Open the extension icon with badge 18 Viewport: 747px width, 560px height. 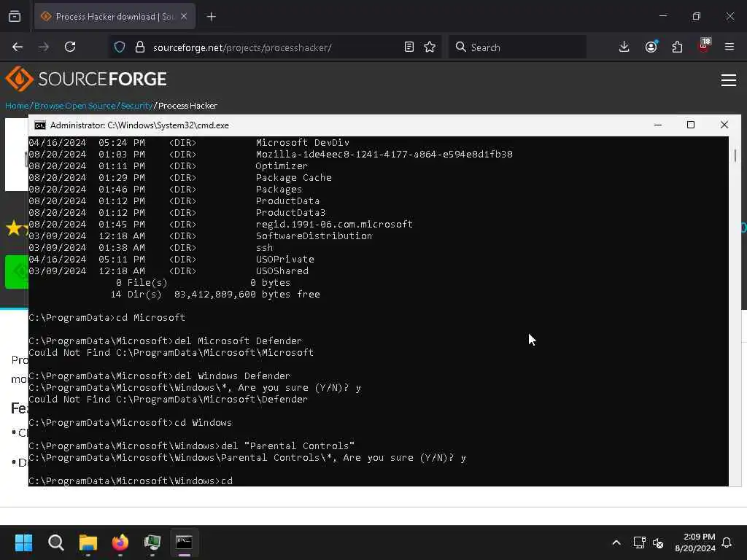[x=704, y=46]
